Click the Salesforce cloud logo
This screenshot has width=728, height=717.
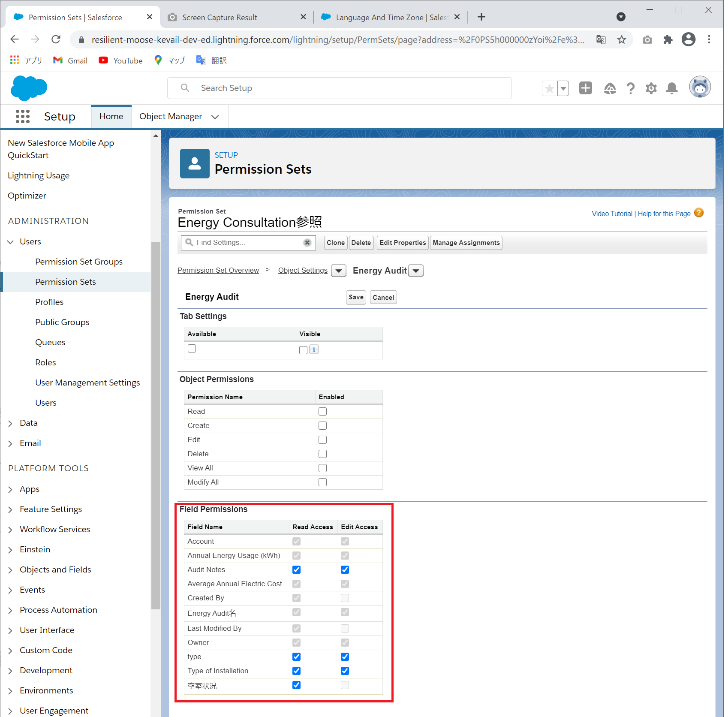[x=29, y=88]
